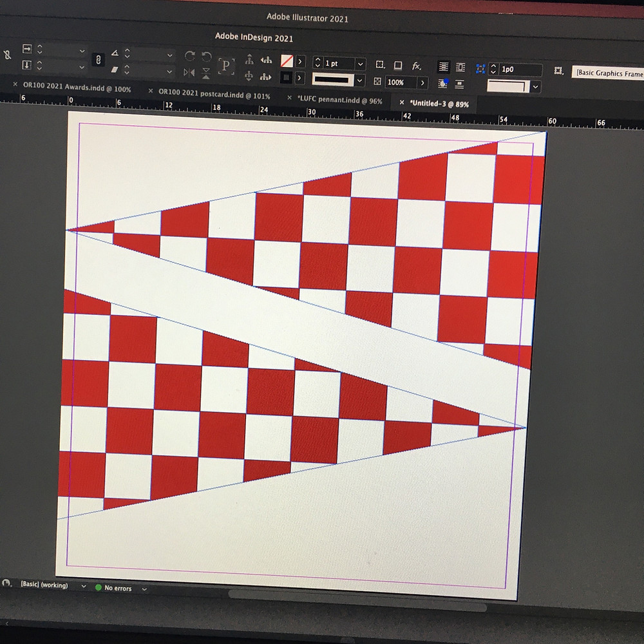Screen dimensions: 644x644
Task: Select No Text Wrap button
Action: (443, 66)
